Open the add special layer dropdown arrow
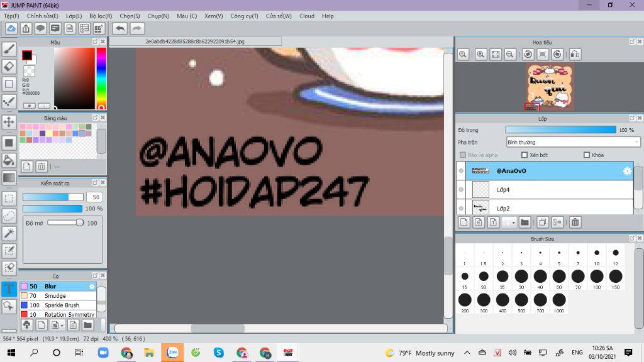 513,222
